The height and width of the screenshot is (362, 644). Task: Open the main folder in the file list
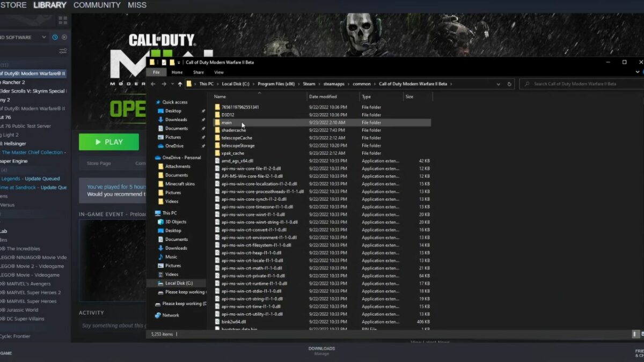pyautogui.click(x=228, y=122)
